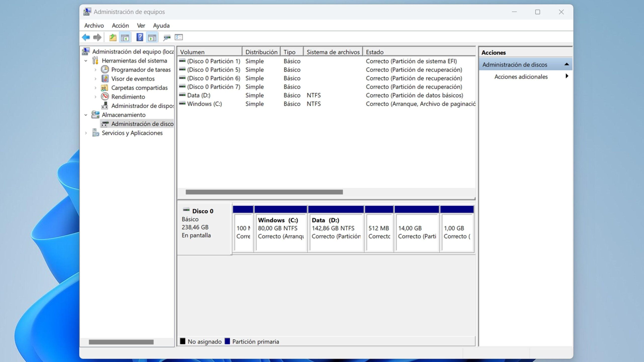Viewport: 644px width, 362px height.
Task: Sort by the Volumen column header
Action: click(210, 52)
